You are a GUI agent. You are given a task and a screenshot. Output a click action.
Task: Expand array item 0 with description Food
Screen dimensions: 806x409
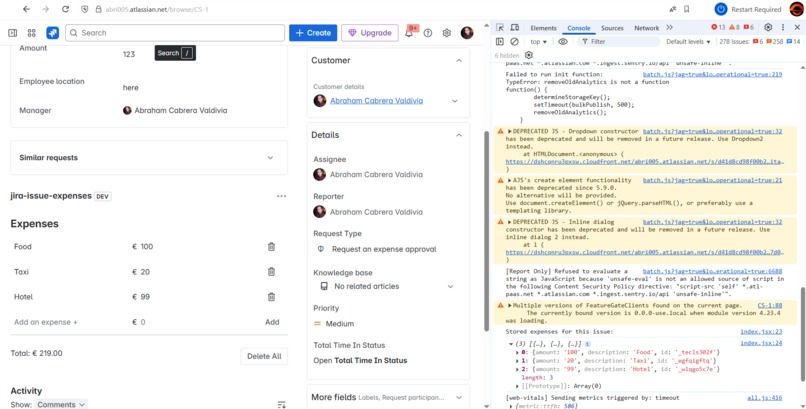point(517,352)
